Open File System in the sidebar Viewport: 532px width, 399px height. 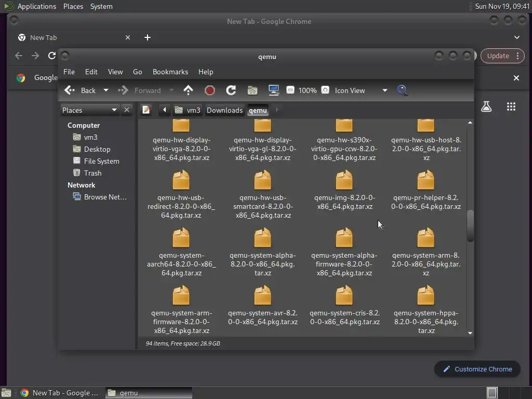click(x=101, y=161)
